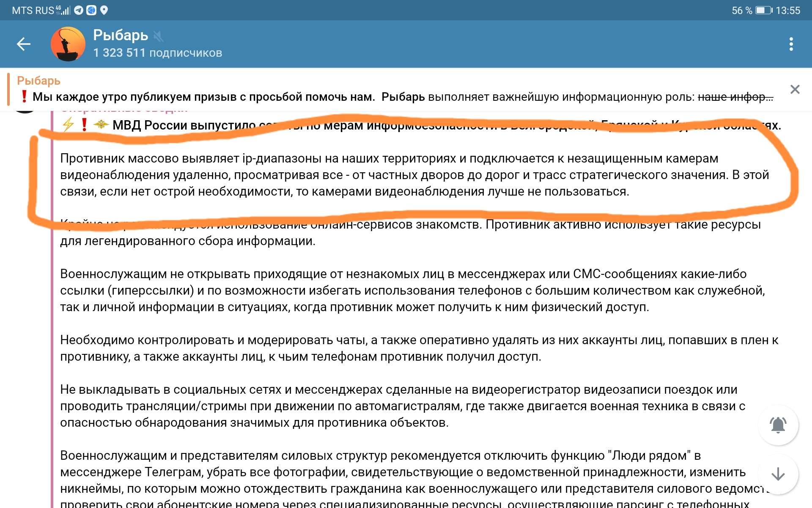This screenshot has height=508, width=812.
Task: Jump to latest with down-arrow button
Action: [x=778, y=474]
